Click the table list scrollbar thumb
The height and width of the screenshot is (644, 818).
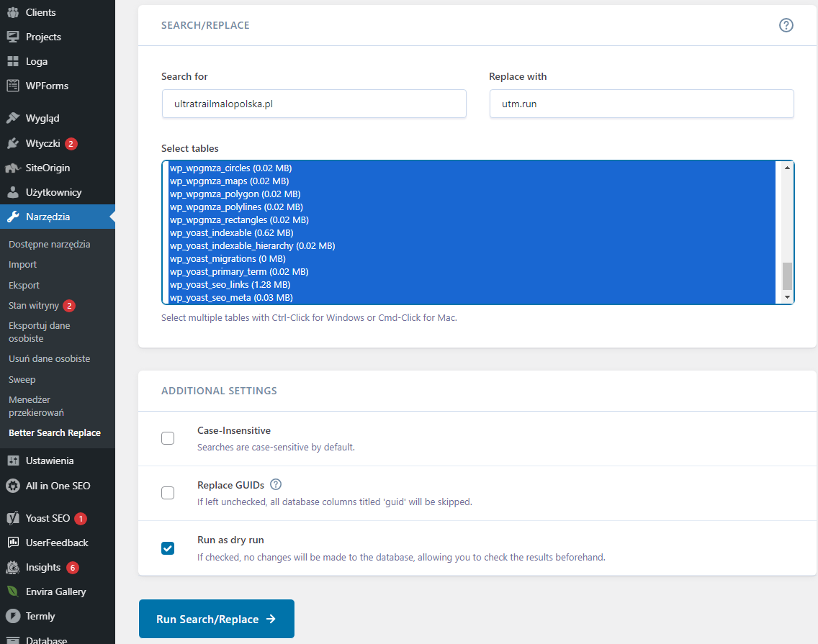coord(787,276)
